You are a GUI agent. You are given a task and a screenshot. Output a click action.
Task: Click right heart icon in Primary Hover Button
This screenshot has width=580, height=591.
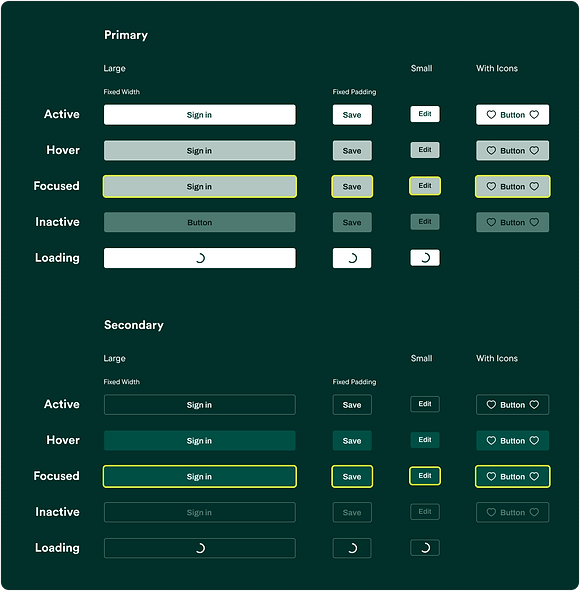click(534, 150)
